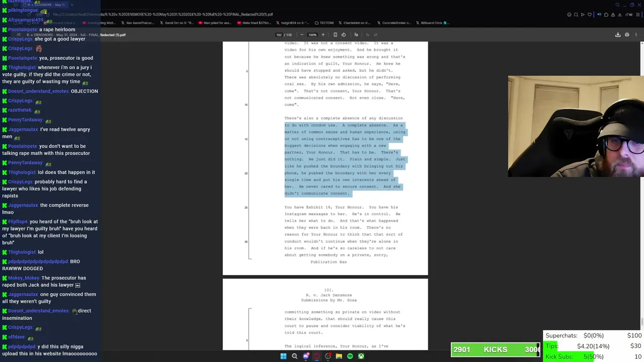The image size is (644, 362).
Task: Open 'Meta fined $375m...' bookmark
Action: click(254, 23)
